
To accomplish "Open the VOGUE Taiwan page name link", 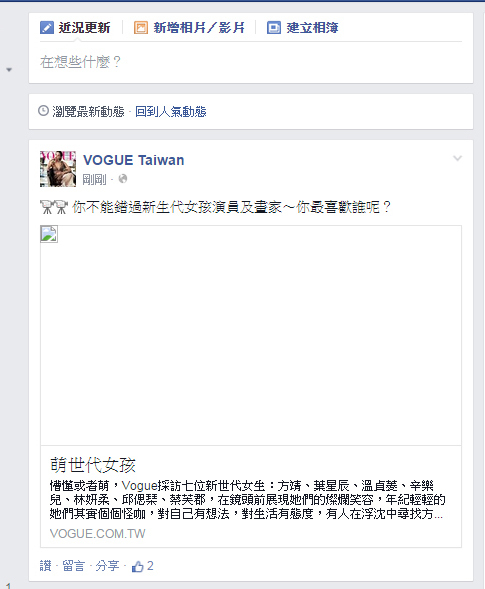I will coord(134,160).
